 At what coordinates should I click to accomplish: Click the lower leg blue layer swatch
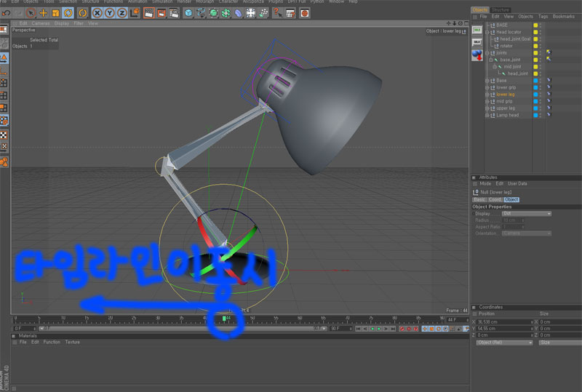click(x=535, y=95)
